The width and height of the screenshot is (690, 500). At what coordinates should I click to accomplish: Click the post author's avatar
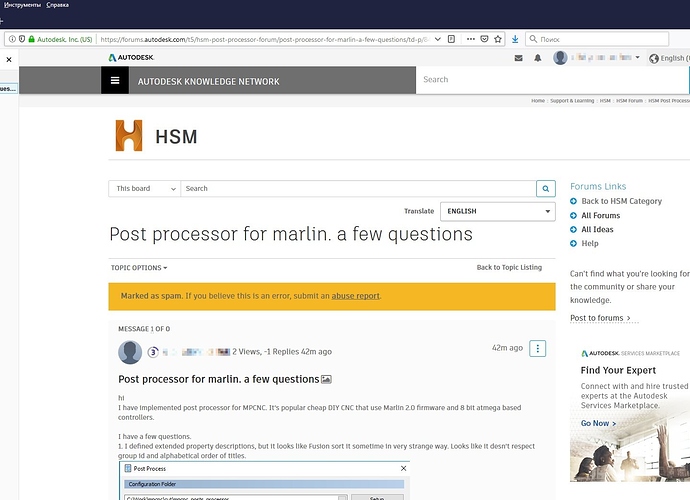tap(130, 352)
